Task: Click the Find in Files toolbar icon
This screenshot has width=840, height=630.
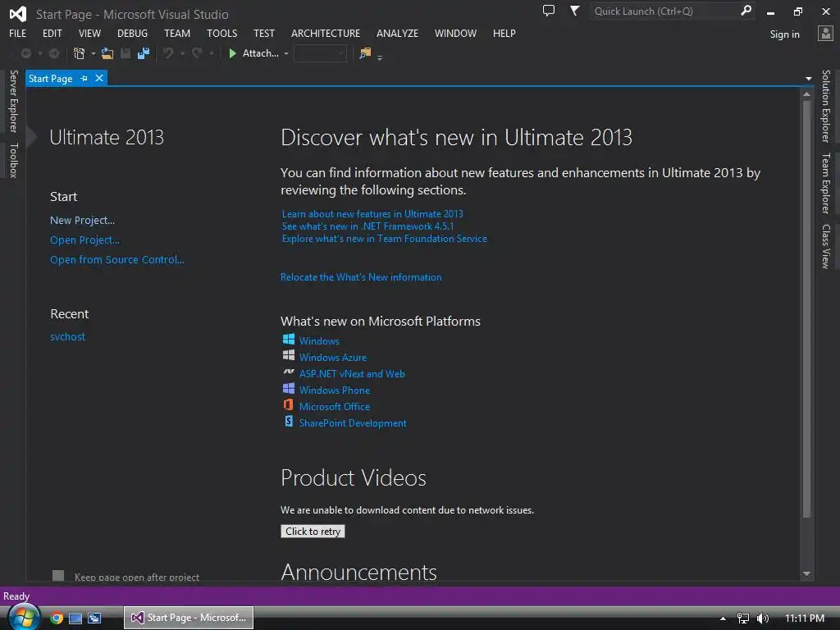Action: point(365,53)
